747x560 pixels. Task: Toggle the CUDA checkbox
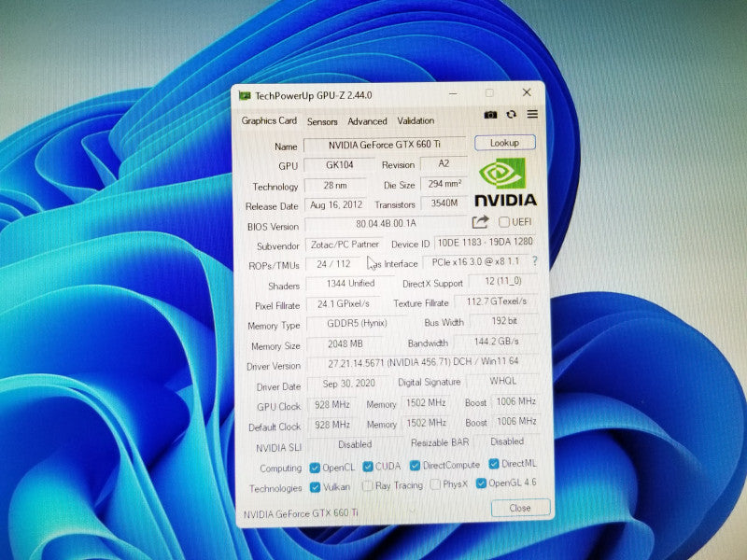(367, 466)
